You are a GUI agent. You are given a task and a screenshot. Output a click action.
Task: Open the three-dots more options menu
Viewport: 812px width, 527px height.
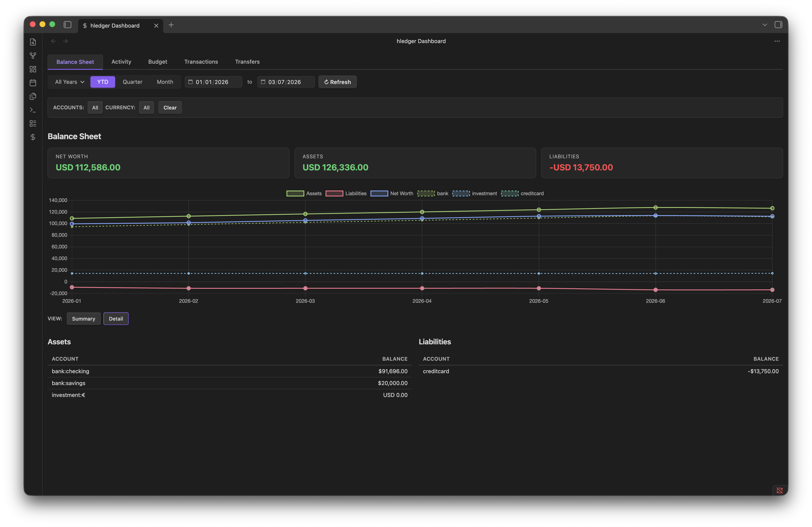pyautogui.click(x=777, y=41)
